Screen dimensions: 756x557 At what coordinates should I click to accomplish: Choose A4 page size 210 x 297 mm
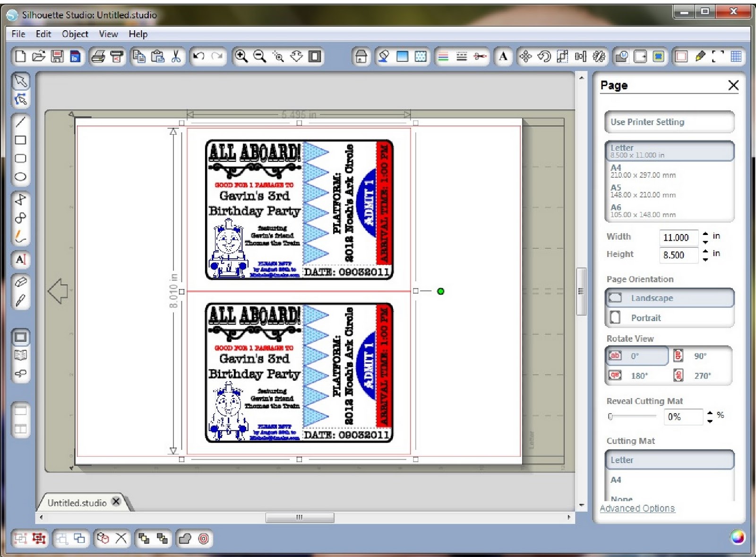[x=670, y=171]
